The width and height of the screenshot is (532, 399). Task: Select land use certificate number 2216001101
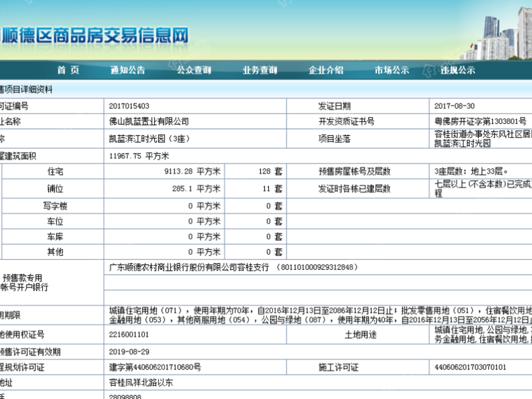point(129,335)
